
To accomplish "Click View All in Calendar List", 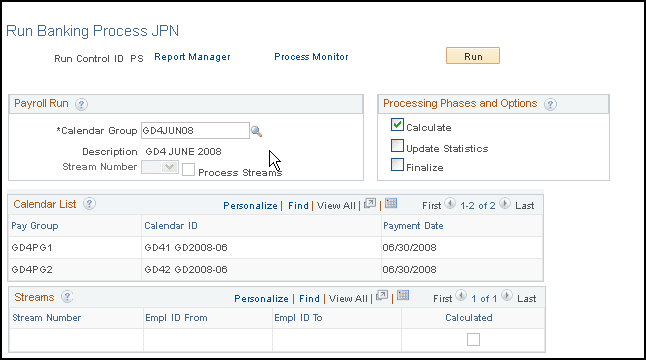I will [x=336, y=206].
